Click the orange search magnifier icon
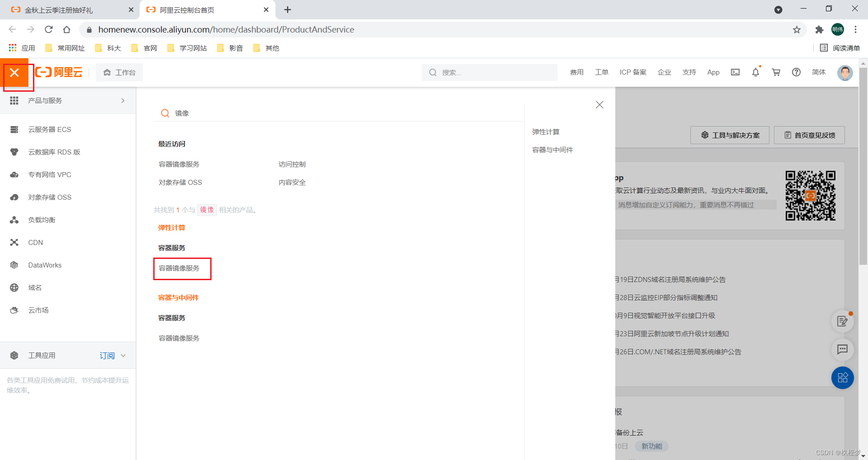 (x=165, y=113)
